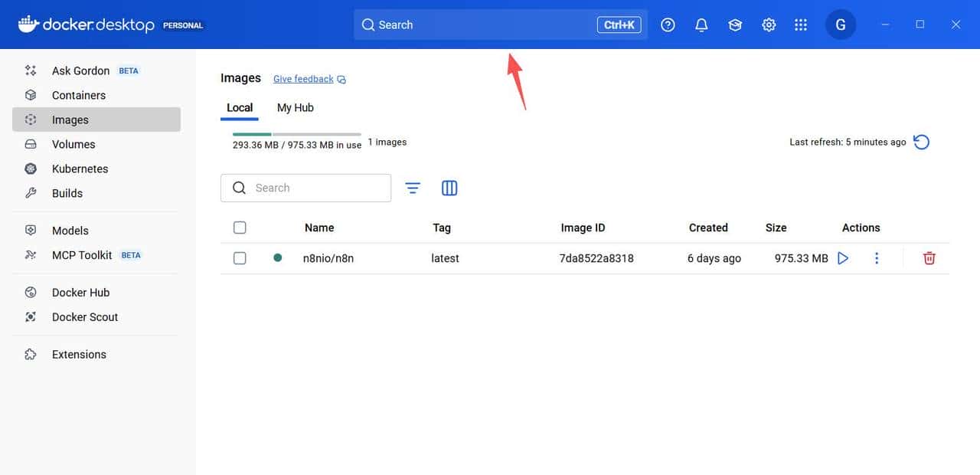Image resolution: width=980 pixels, height=475 pixels.
Task: Open the manage columns icon
Action: (x=449, y=188)
